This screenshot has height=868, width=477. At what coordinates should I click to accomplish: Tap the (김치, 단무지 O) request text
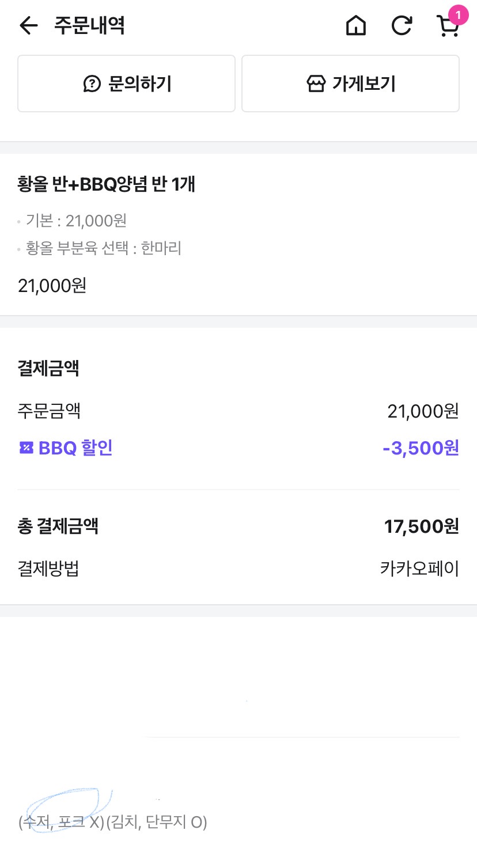point(157,822)
